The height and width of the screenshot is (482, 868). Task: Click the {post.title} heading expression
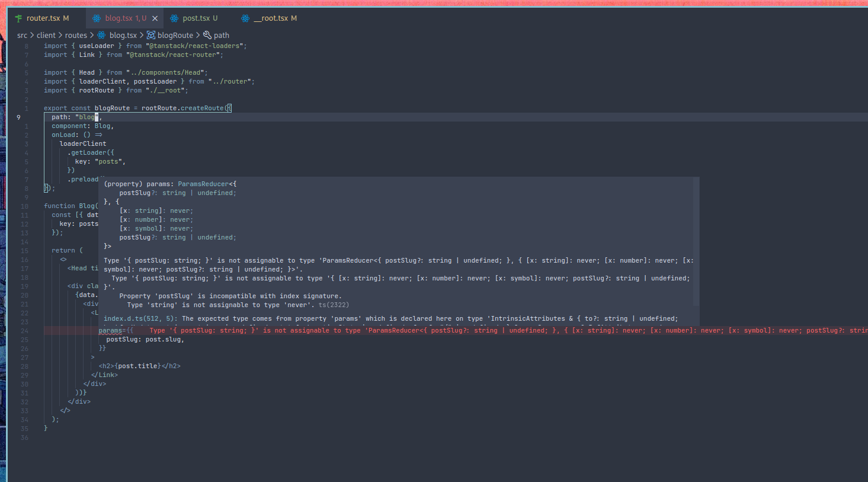[x=137, y=366]
